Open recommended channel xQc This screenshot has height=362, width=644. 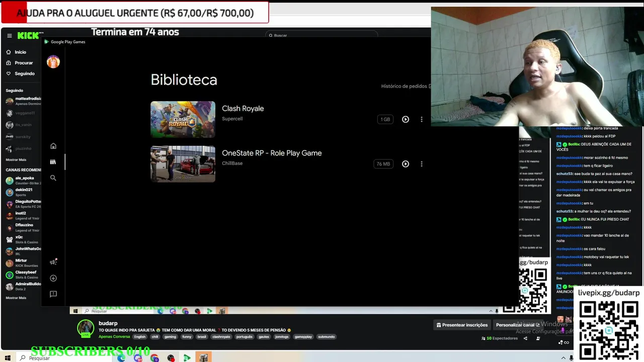[23, 239]
